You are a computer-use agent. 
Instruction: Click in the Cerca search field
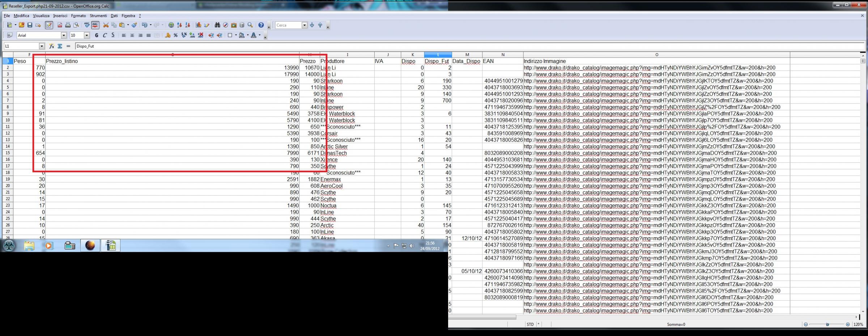(x=288, y=25)
